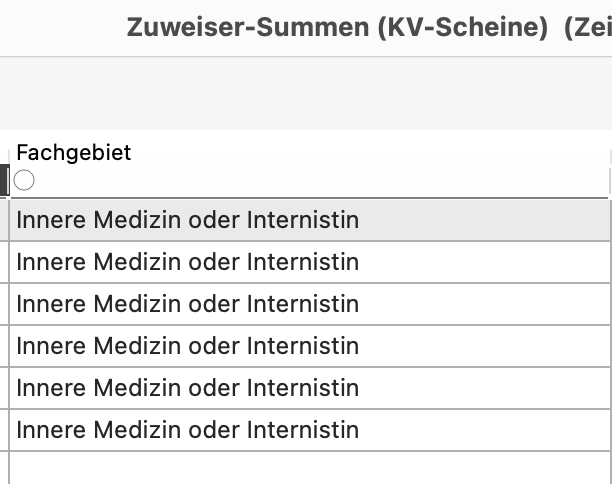Click the circular filter icon under Fachgebiet

tap(24, 180)
